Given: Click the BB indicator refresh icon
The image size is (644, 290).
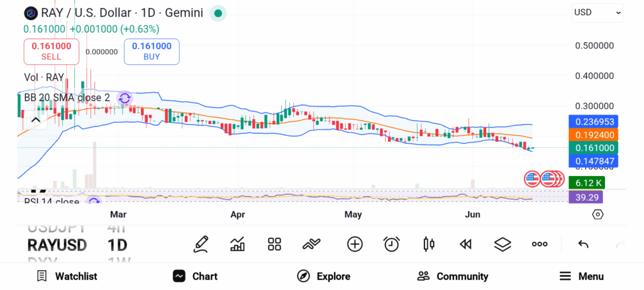Looking at the screenshot, I should pos(125,98).
